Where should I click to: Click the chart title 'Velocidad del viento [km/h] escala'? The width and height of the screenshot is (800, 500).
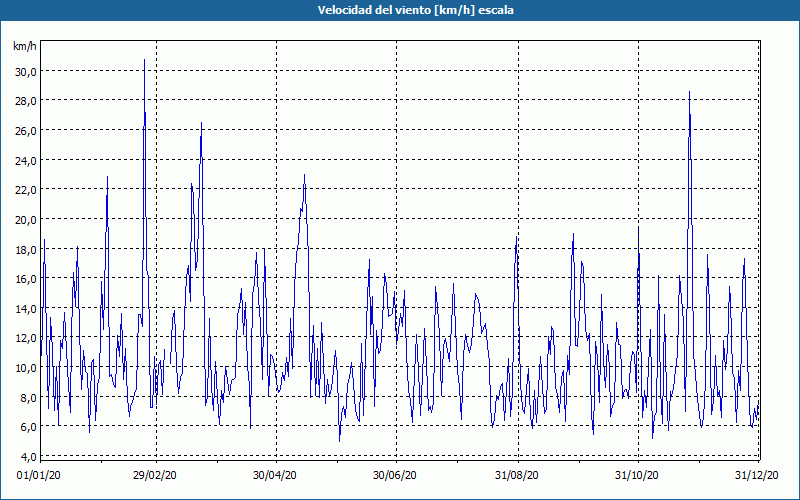click(415, 10)
